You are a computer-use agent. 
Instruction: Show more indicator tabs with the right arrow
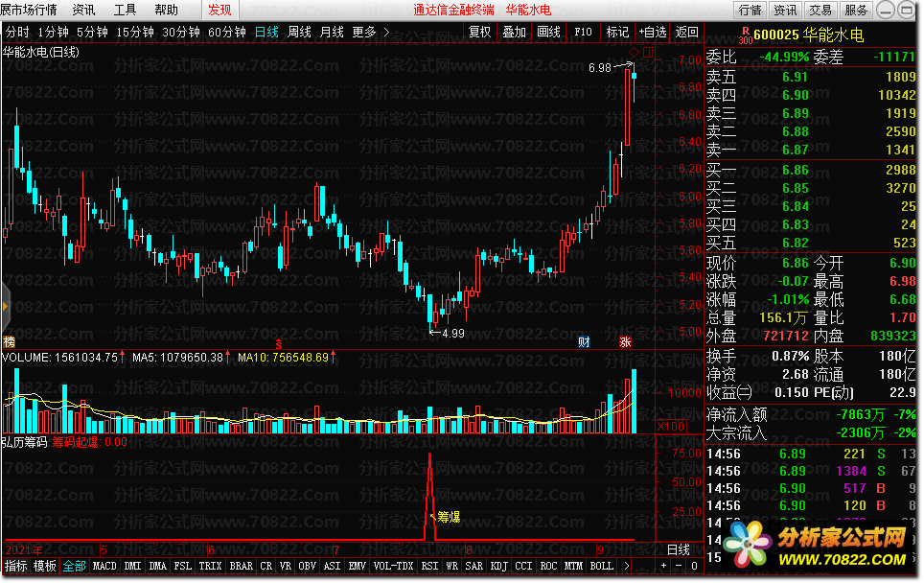click(x=626, y=566)
